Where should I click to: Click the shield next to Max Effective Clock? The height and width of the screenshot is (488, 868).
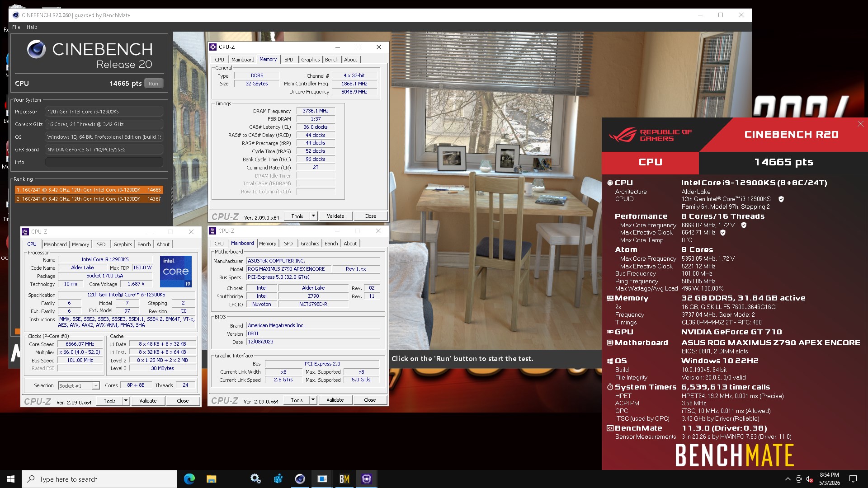point(723,233)
